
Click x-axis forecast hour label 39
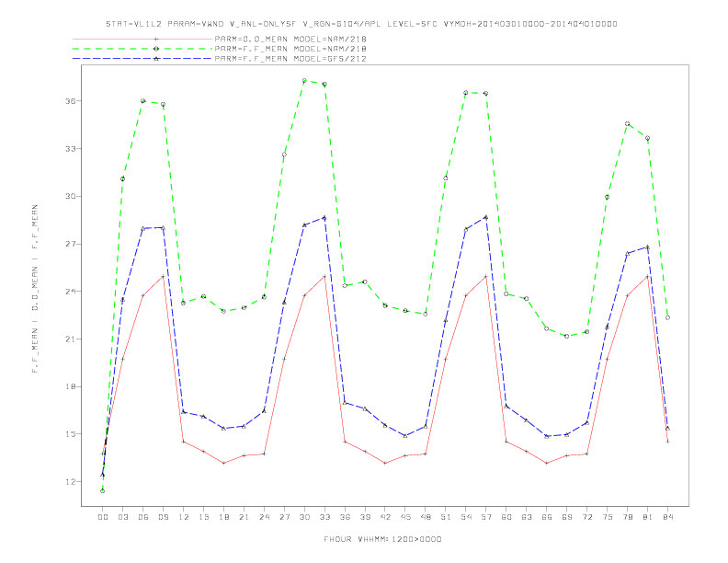(x=365, y=517)
